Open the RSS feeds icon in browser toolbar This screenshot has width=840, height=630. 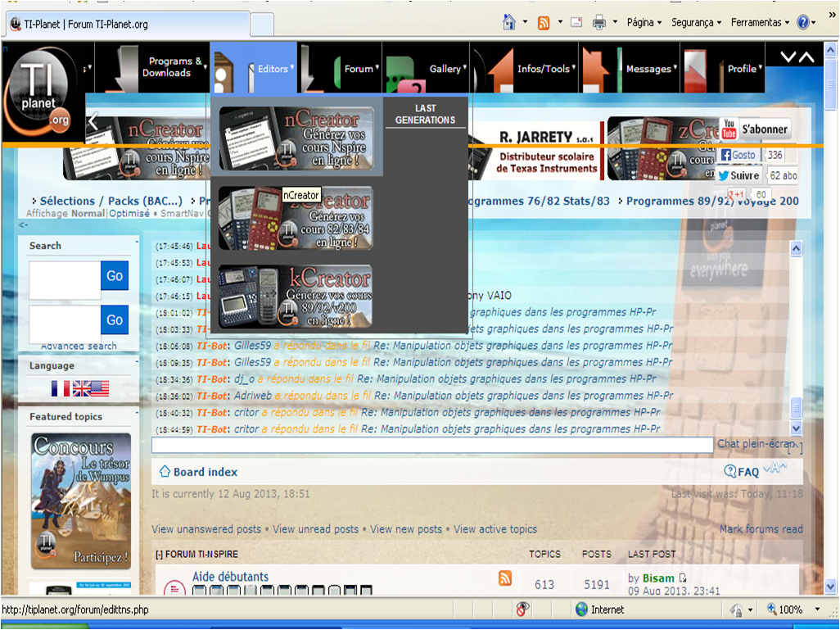pyautogui.click(x=544, y=22)
